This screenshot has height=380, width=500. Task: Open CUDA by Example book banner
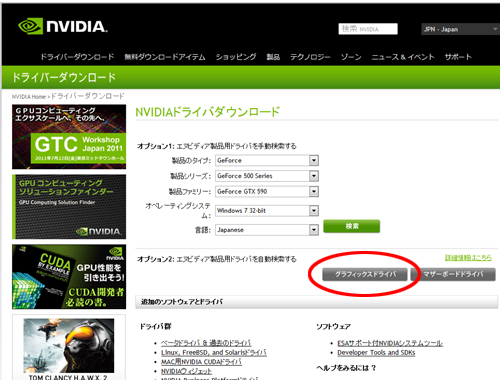click(69, 277)
